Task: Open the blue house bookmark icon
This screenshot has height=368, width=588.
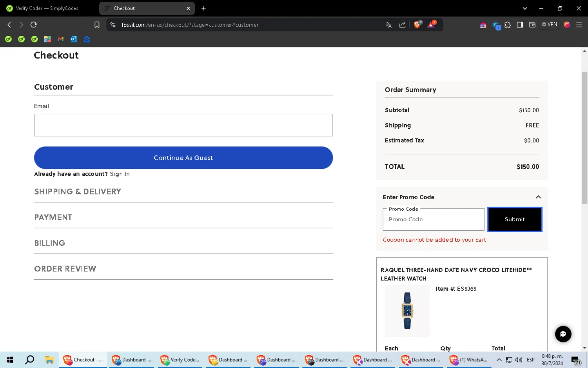Action: point(87,39)
